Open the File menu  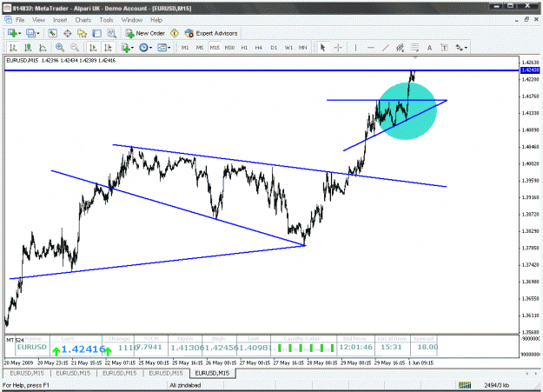point(20,20)
